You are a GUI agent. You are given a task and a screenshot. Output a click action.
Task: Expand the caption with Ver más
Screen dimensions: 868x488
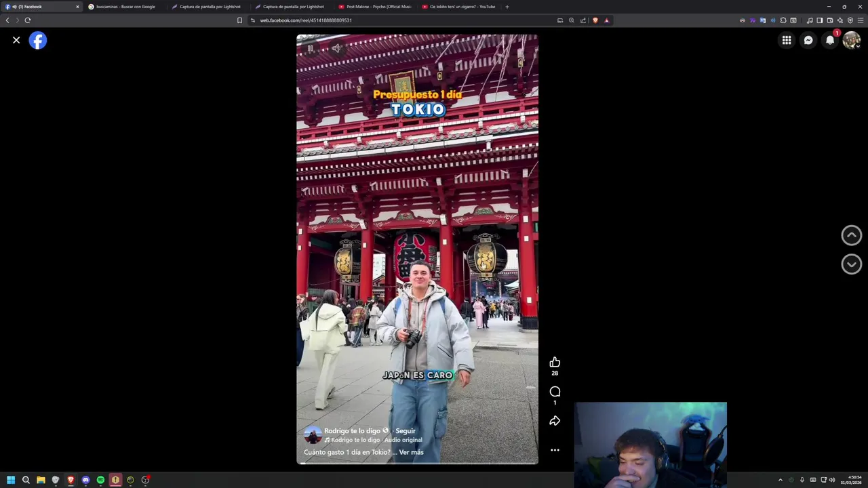coord(411,452)
